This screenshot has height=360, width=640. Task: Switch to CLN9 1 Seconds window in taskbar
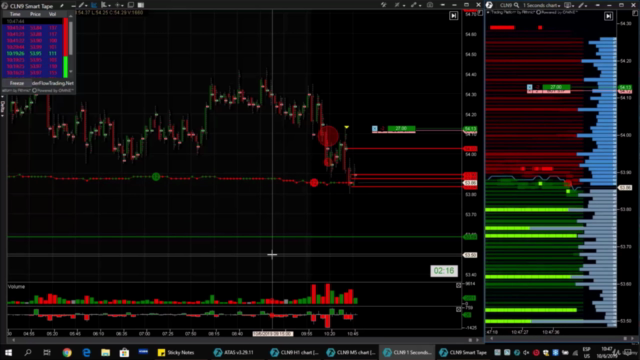click(x=407, y=352)
